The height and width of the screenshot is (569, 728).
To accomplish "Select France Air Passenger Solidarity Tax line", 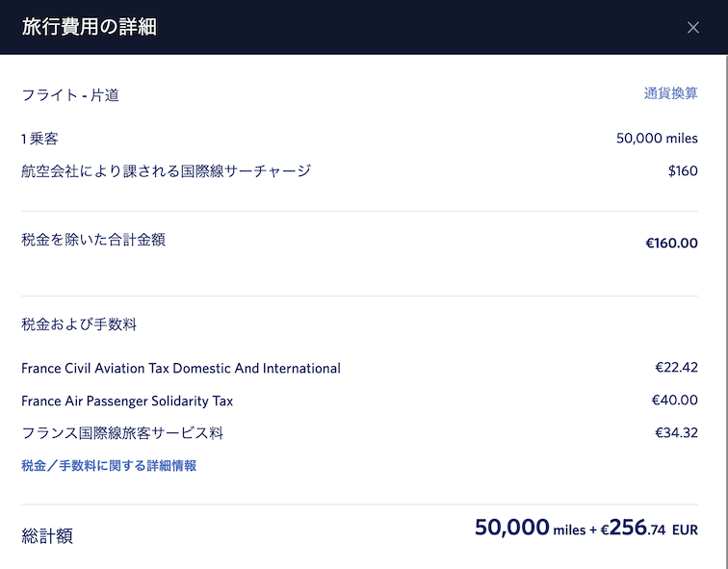I will click(127, 401).
